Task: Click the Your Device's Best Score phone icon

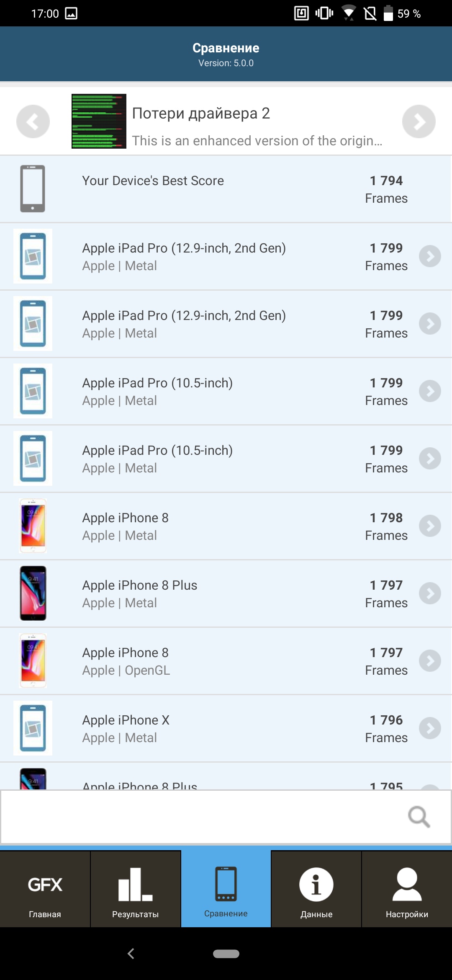Action: [33, 189]
